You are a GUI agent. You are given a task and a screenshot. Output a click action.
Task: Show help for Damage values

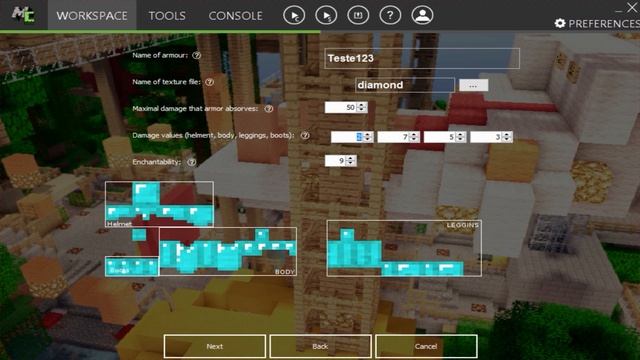click(305, 136)
